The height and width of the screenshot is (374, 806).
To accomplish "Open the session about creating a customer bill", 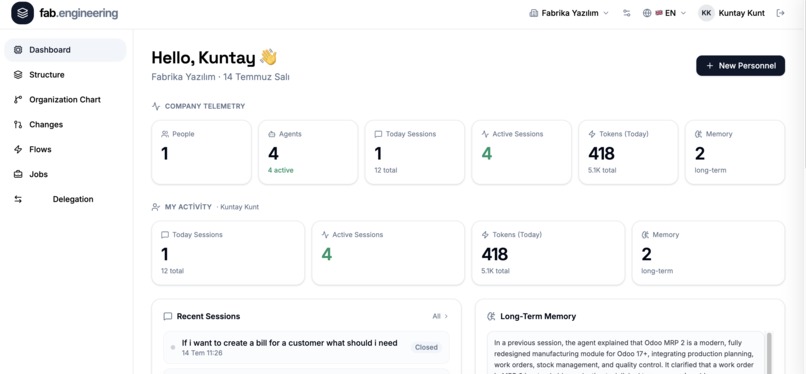I will point(306,347).
